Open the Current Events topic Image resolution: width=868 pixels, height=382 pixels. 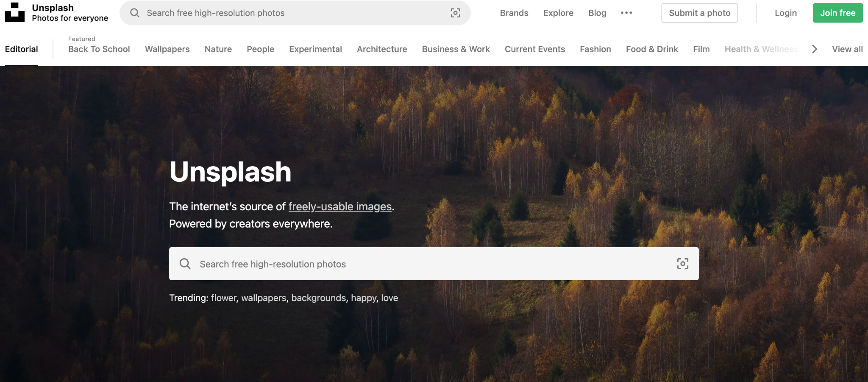pyautogui.click(x=535, y=49)
